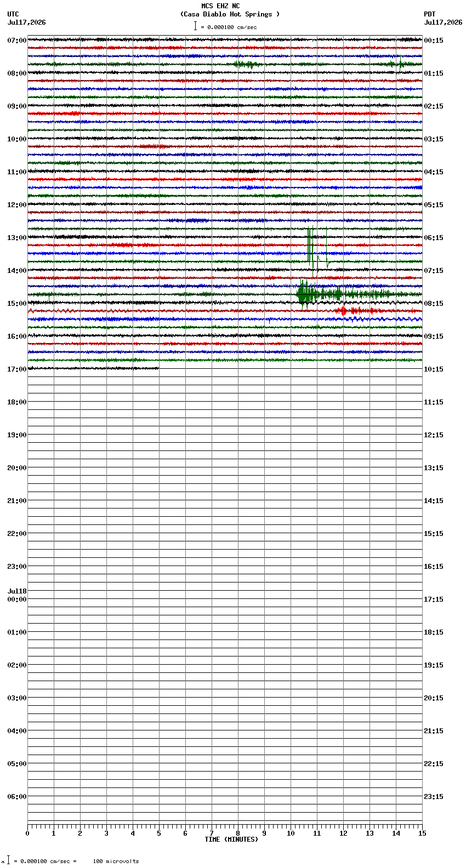Click the "00:15" PDT row label

pos(434,41)
